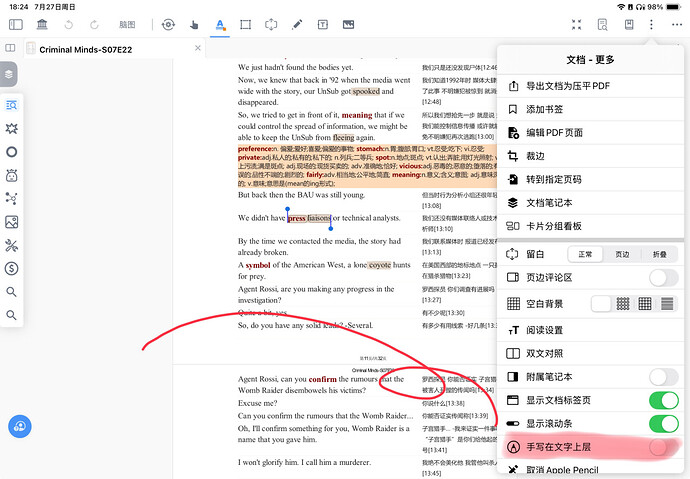Choose 转到指定页码 menu entry
Viewport: 690px width, 479px height.
click(590, 179)
